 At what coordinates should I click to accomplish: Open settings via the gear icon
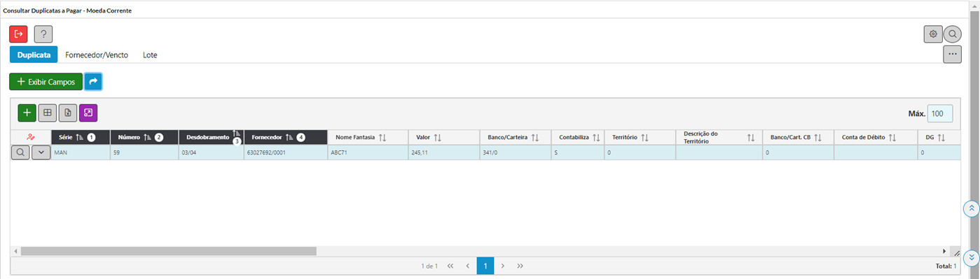(x=933, y=34)
